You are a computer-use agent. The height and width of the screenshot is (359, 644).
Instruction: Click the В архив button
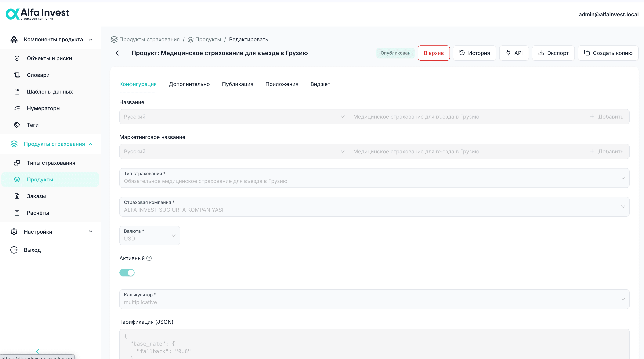(x=433, y=53)
